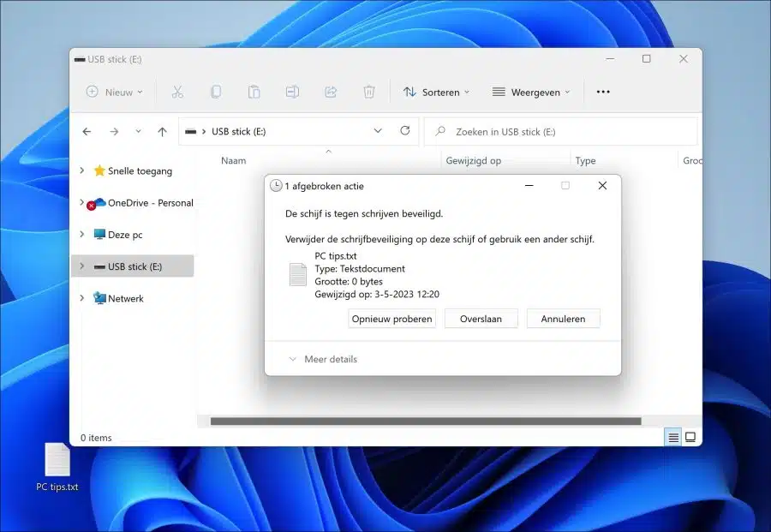
Task: Click the Overslaan button
Action: click(x=481, y=319)
